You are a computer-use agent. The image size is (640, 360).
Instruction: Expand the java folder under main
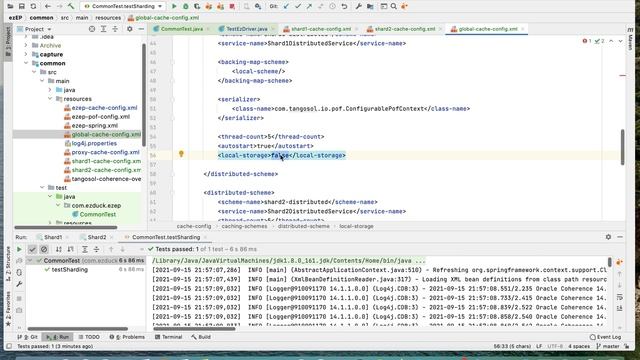click(50, 90)
